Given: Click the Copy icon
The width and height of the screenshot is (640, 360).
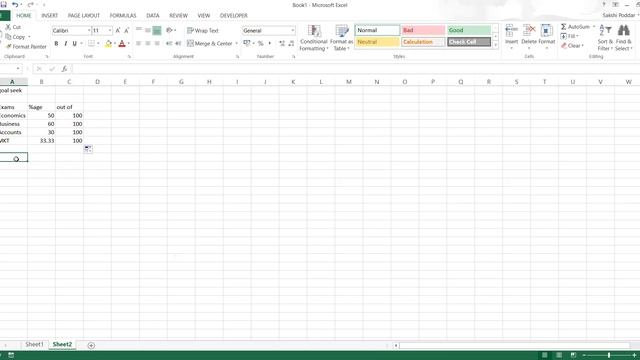Looking at the screenshot, I should (8, 37).
